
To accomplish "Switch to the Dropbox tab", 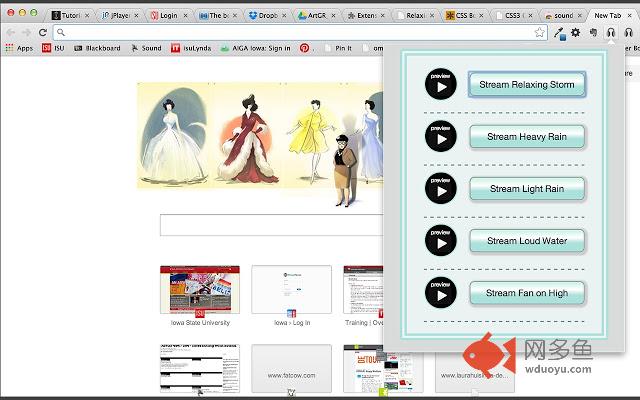I will coord(267,16).
